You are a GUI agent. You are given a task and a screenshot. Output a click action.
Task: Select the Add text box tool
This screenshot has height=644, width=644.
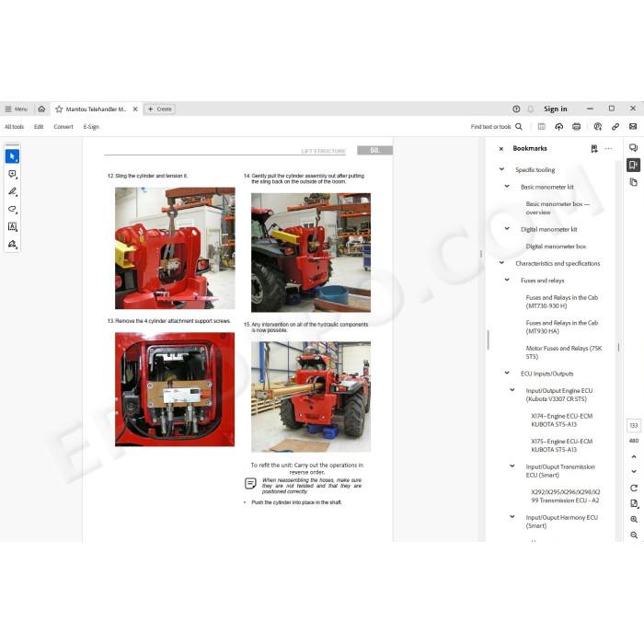click(x=12, y=226)
